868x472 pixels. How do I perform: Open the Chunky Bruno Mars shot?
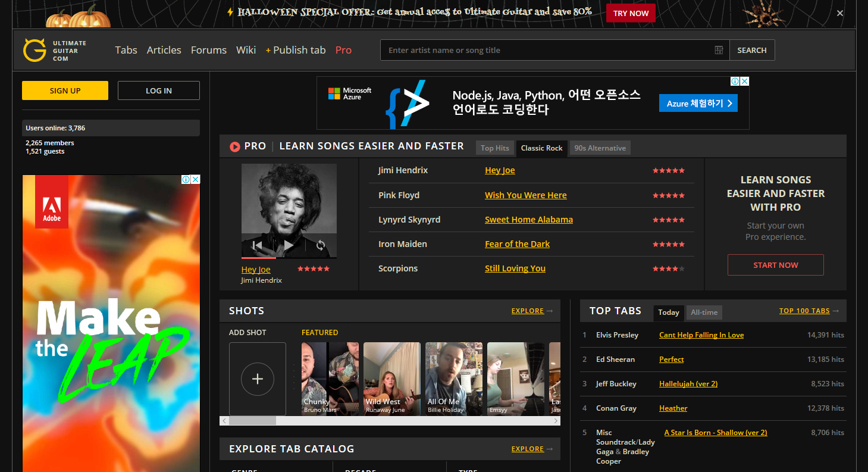point(330,379)
